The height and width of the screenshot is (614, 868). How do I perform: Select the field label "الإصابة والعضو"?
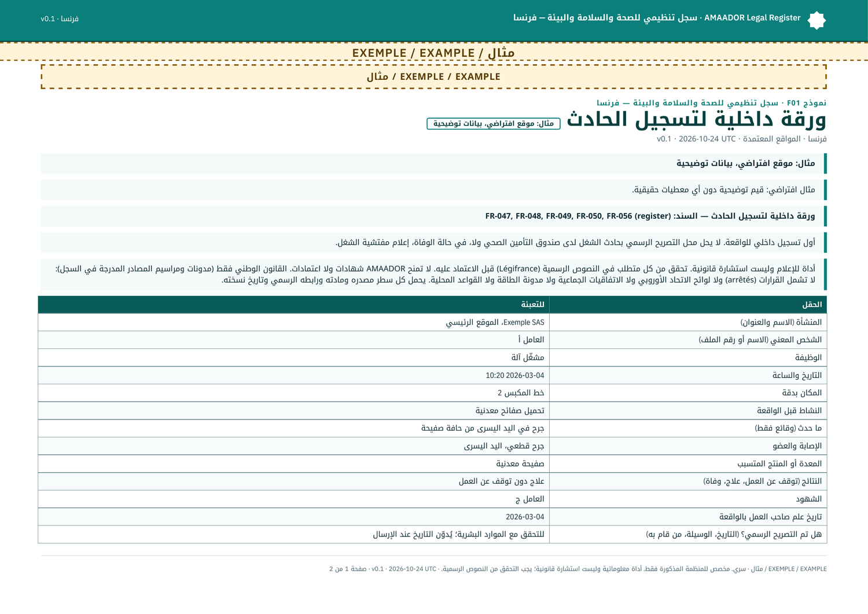797,446
